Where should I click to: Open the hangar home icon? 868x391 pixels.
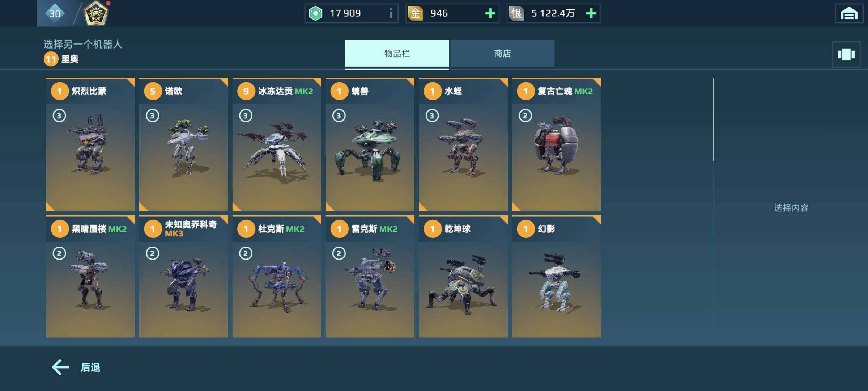coord(849,14)
